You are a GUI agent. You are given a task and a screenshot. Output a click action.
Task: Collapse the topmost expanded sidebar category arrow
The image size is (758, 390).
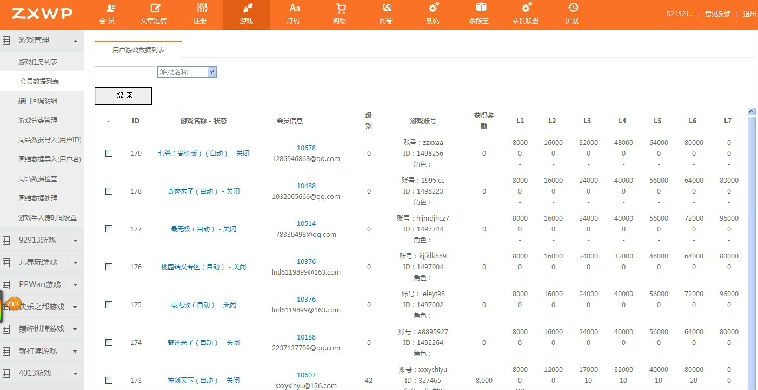point(75,42)
